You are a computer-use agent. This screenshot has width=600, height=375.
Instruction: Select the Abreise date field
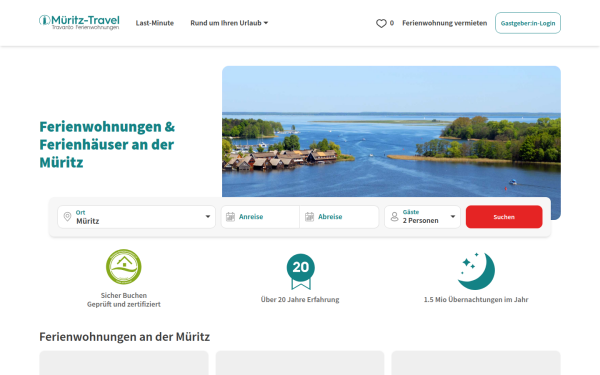coord(339,217)
